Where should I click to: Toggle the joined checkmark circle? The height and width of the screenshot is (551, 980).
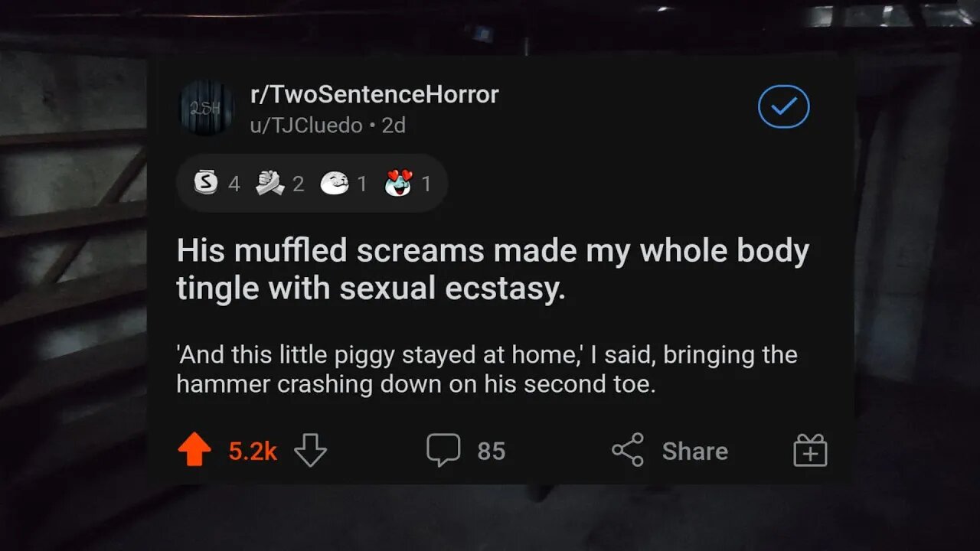click(783, 108)
